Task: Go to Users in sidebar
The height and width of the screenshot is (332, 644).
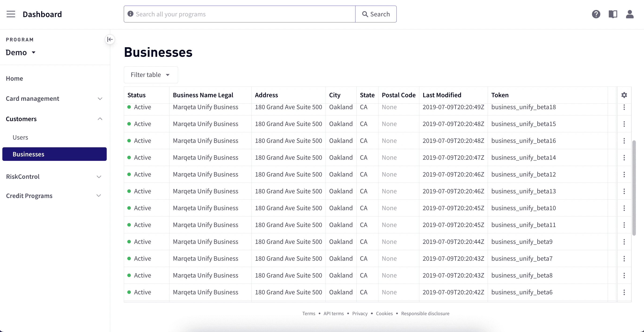Action: point(20,137)
